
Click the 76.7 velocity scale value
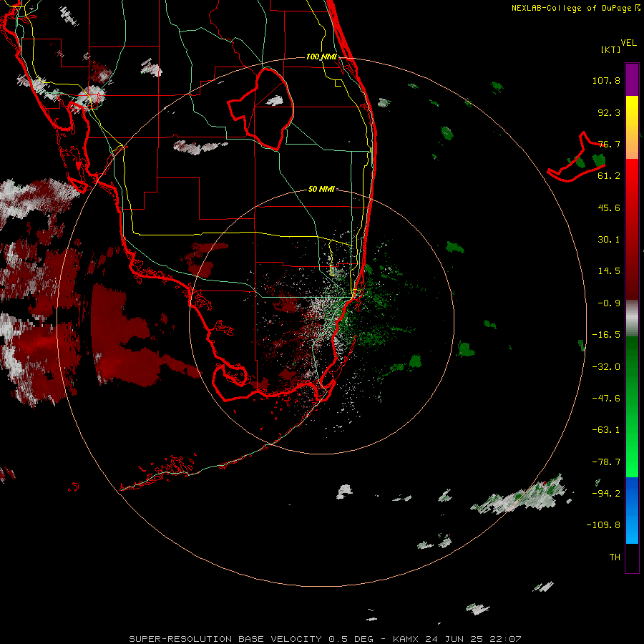pyautogui.click(x=609, y=144)
